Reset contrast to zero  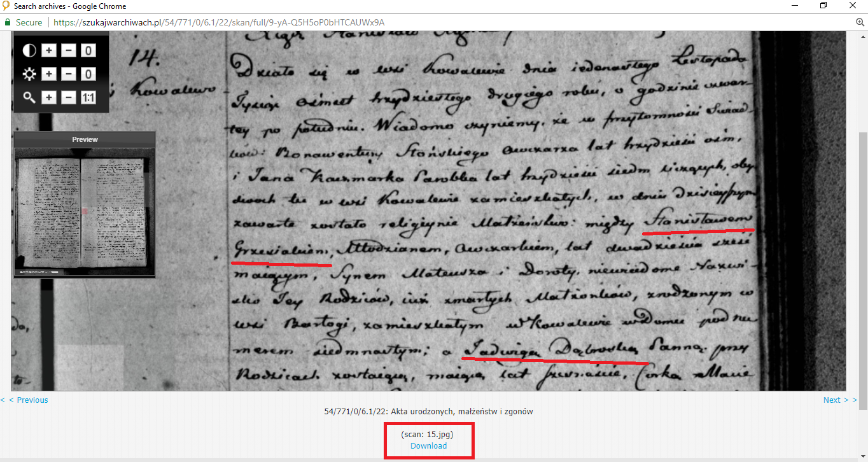(x=88, y=50)
